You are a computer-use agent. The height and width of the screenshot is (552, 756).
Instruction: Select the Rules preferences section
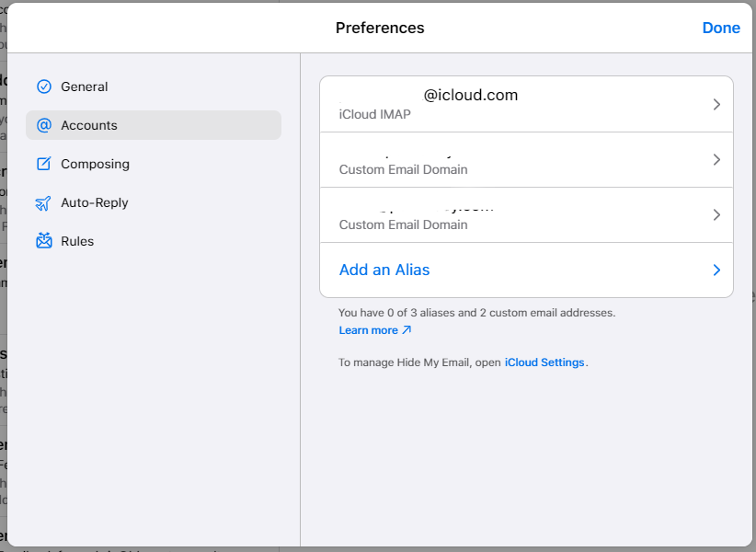(x=77, y=241)
